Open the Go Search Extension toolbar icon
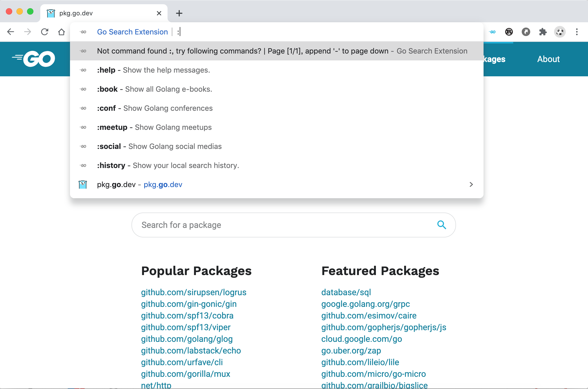The height and width of the screenshot is (389, 588). pos(492,32)
